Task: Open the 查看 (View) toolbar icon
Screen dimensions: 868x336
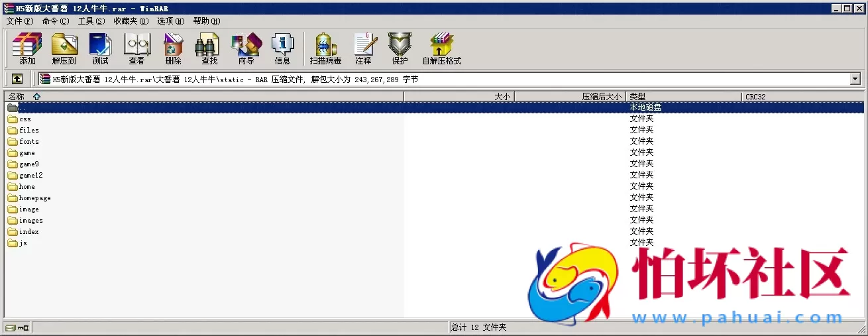Action: pyautogui.click(x=136, y=49)
